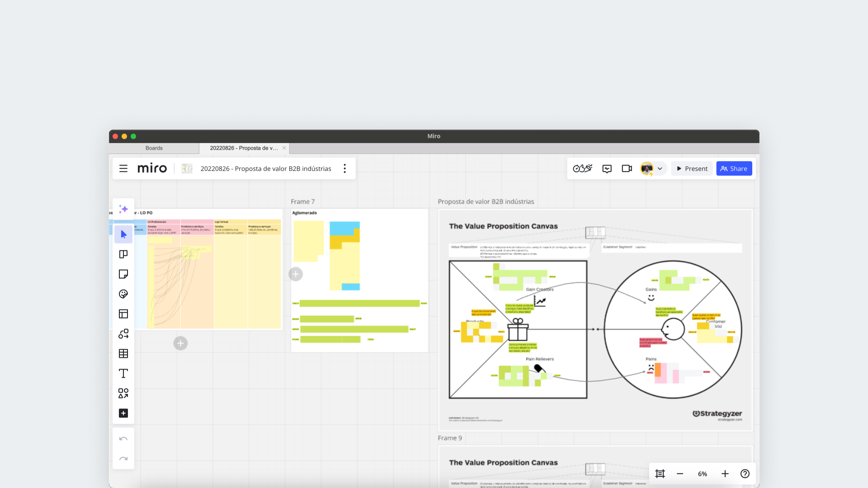The image size is (868, 488).
Task: Click the gift box icon in canvas
Action: coord(518,329)
